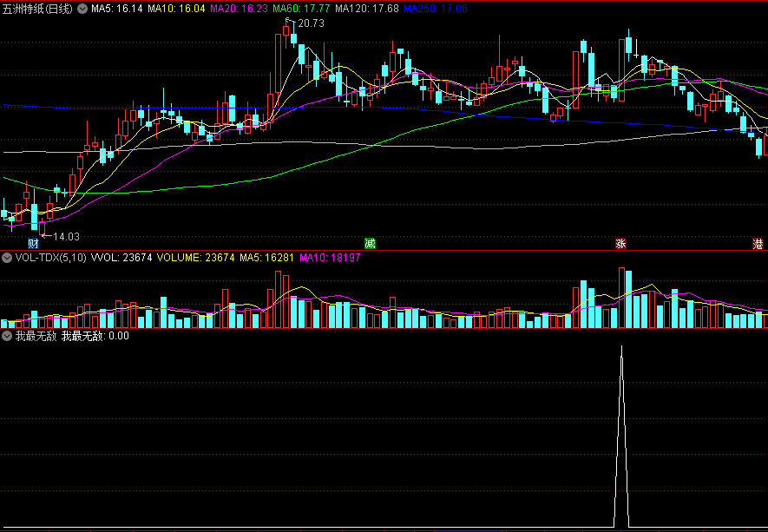Open the VOL-TDX indicator dropdown arrow
The width and height of the screenshot is (768, 532).
pos(7,258)
